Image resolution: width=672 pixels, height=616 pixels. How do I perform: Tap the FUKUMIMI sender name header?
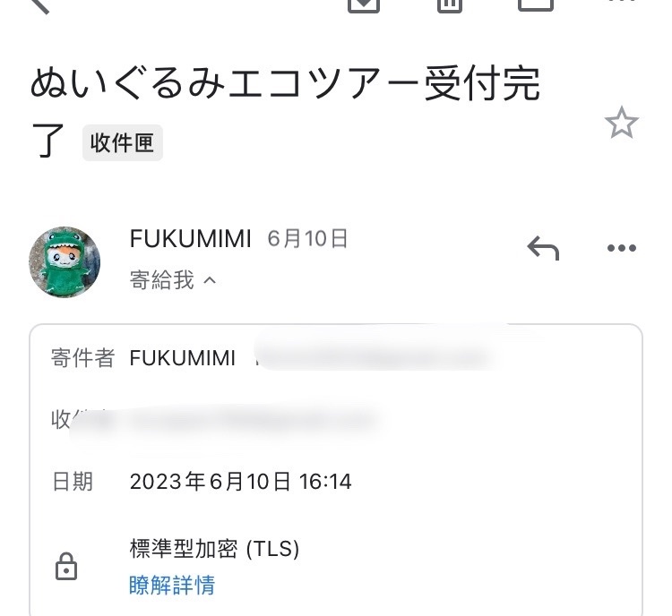[x=190, y=239]
